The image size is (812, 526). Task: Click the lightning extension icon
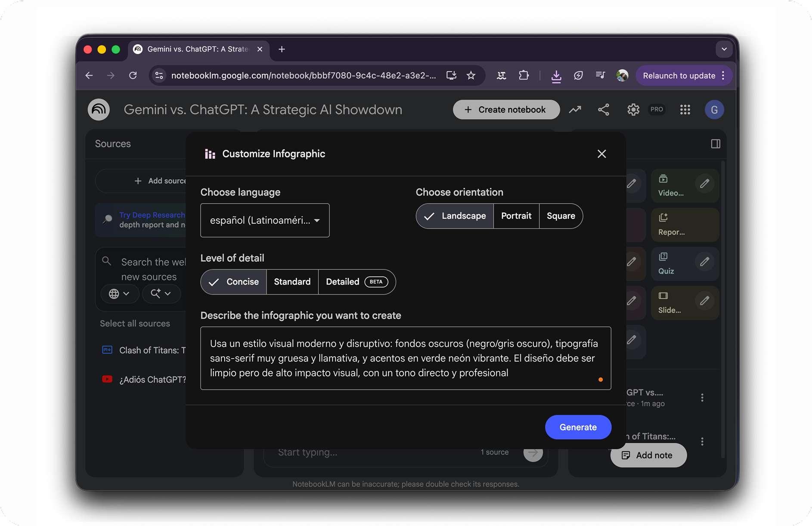click(x=578, y=76)
